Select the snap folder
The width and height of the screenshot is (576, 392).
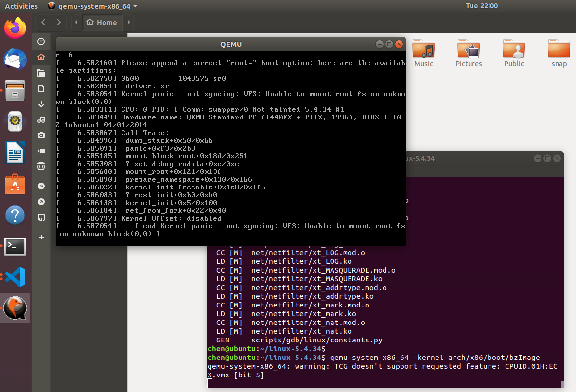[559, 53]
